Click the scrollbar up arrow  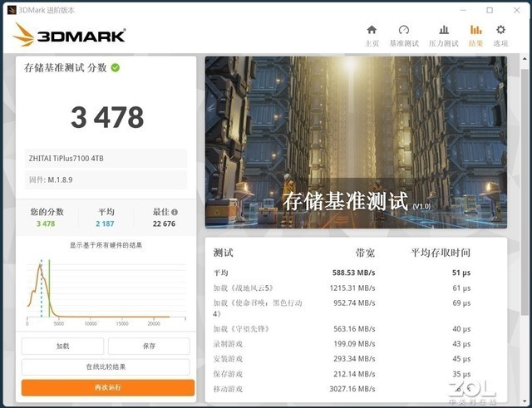525,59
